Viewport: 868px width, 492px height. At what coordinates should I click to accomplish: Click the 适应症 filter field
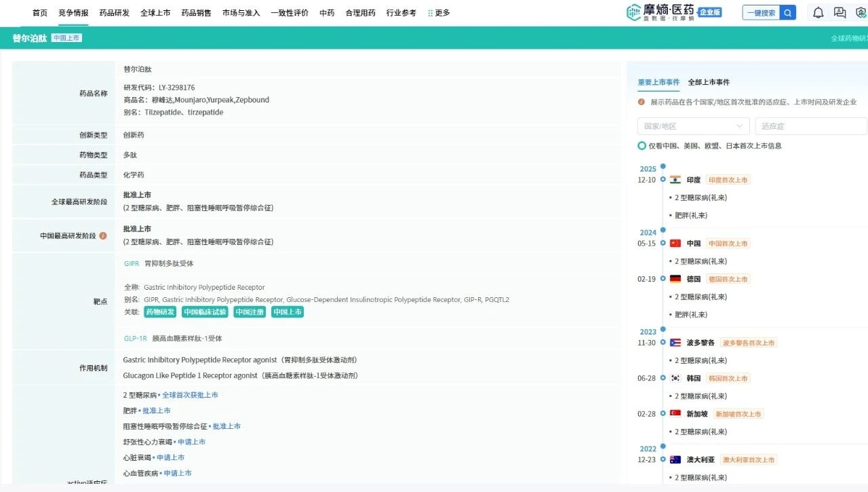tap(811, 126)
